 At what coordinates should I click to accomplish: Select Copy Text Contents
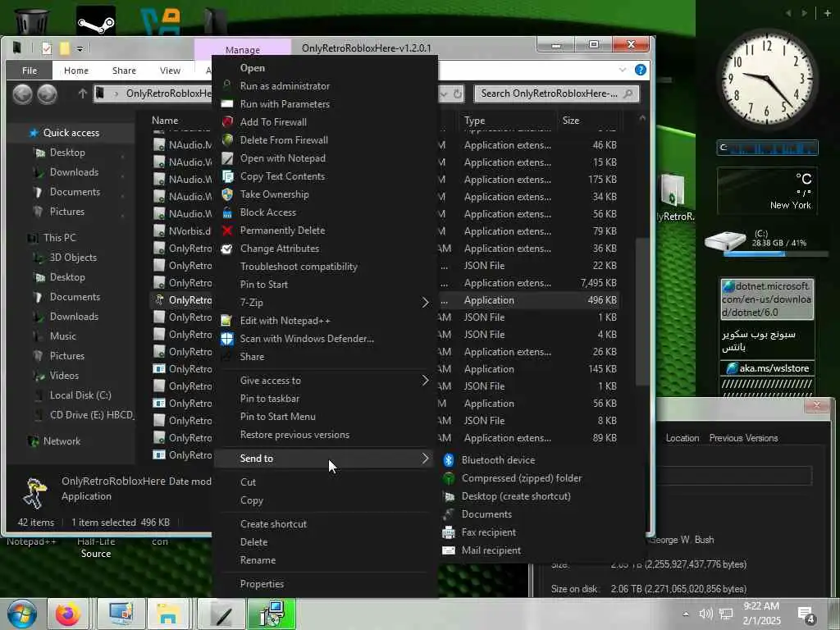(282, 176)
